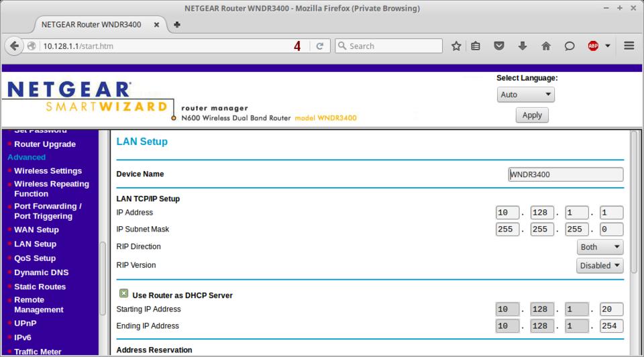644x357 pixels.
Task: Open the RIP Version dropdown
Action: pos(600,265)
